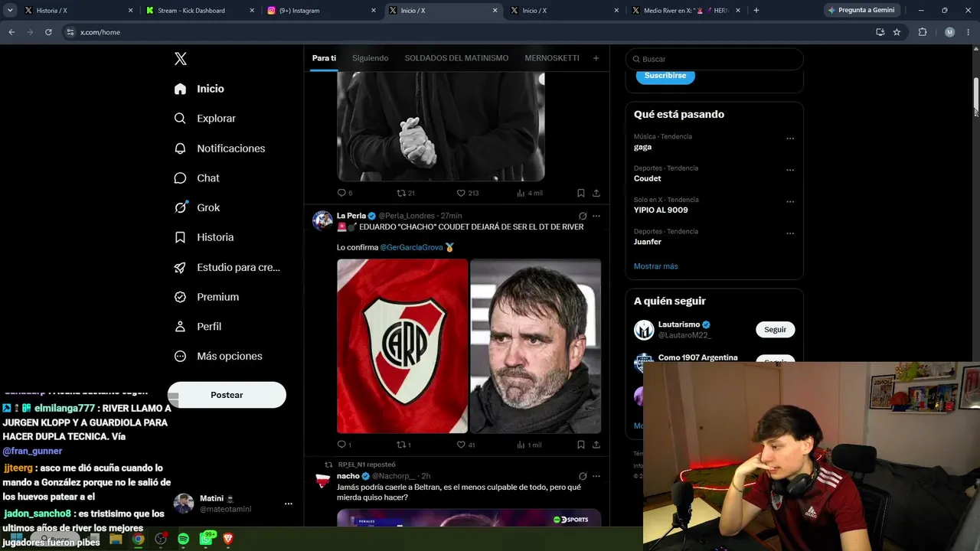Open the Coudet photo in post
This screenshot has height=551, width=980.
point(536,346)
